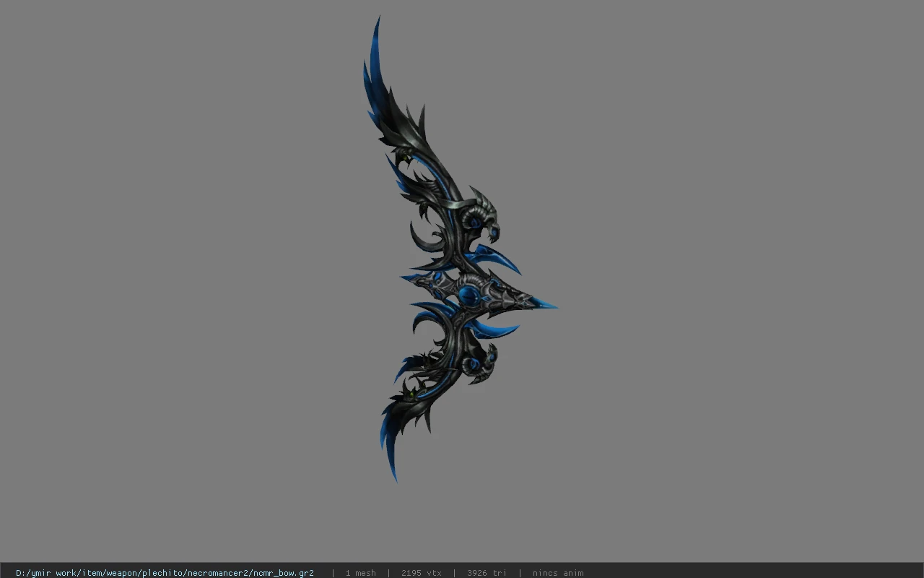The image size is (924, 578).
Task: Click the ncmr_bow.gr2 file path in status bar
Action: pyautogui.click(x=165, y=573)
